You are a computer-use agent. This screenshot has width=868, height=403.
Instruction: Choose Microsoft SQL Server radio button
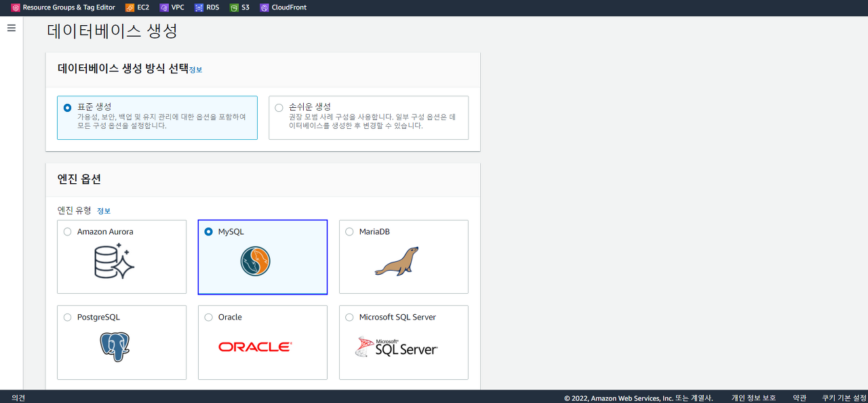coord(349,317)
